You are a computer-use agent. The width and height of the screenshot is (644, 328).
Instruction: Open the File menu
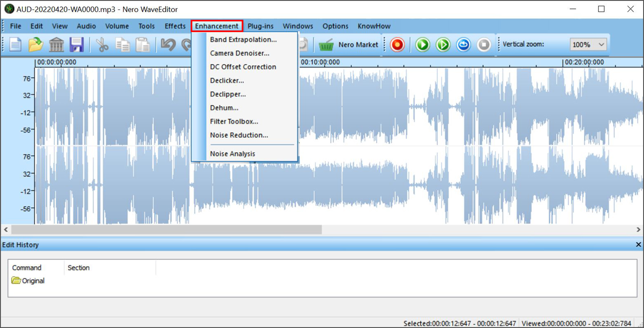click(16, 26)
